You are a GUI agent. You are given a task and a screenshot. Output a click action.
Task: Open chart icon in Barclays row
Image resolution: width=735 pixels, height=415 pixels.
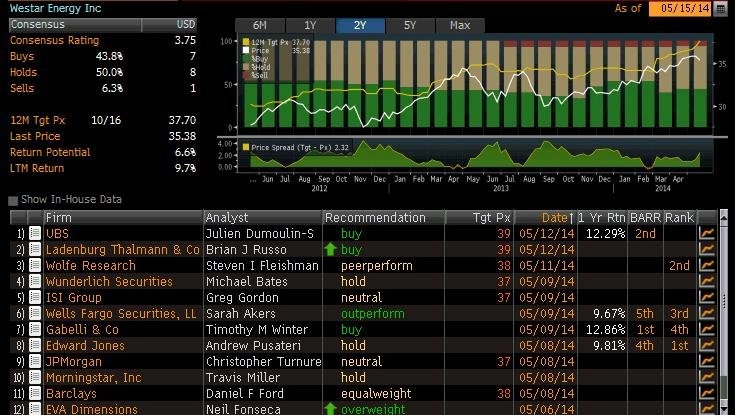point(707,393)
